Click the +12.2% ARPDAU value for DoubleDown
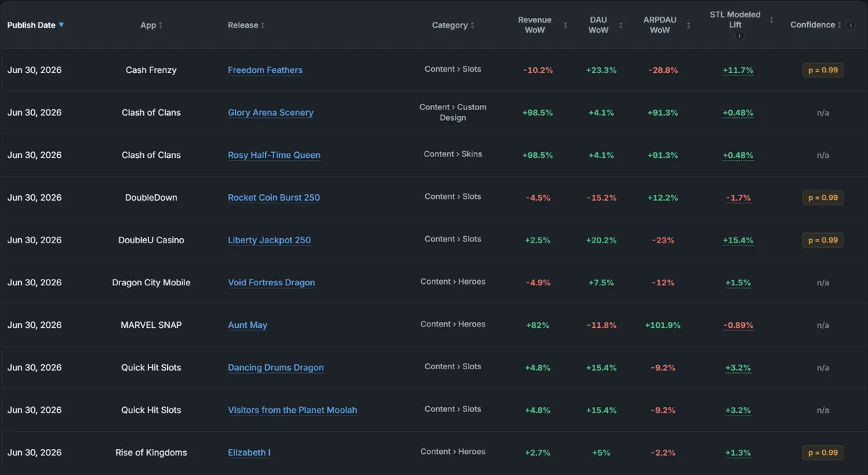 (663, 198)
